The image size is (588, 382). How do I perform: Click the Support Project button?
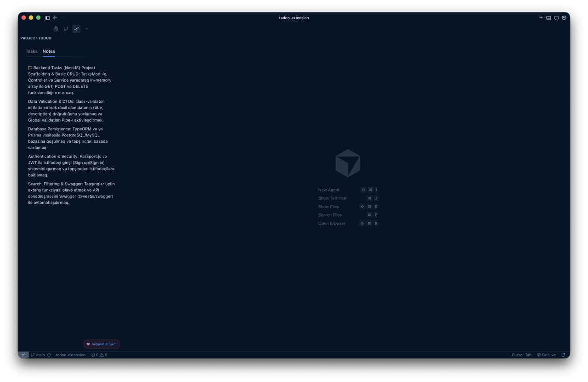tap(101, 343)
